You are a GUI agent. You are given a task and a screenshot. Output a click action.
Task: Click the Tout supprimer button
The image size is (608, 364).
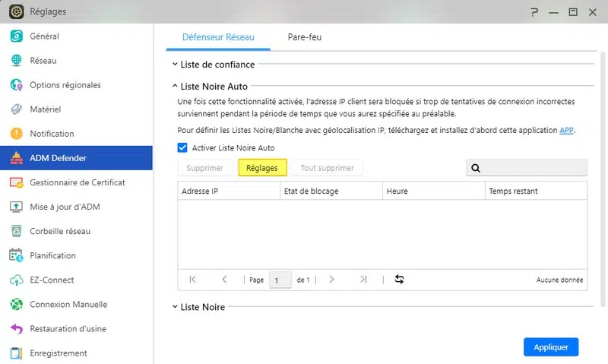[x=328, y=168]
